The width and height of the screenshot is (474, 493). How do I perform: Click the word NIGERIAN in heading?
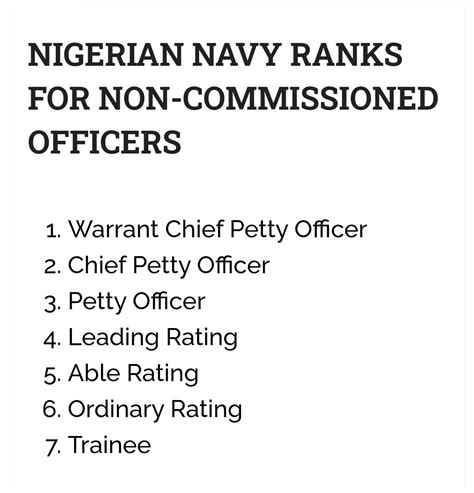click(x=106, y=54)
